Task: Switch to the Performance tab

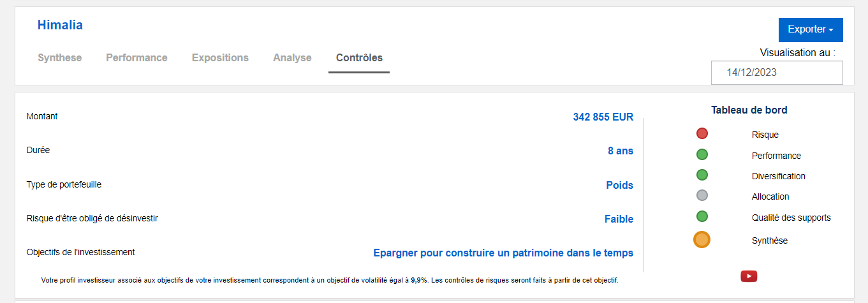Action: tap(136, 57)
